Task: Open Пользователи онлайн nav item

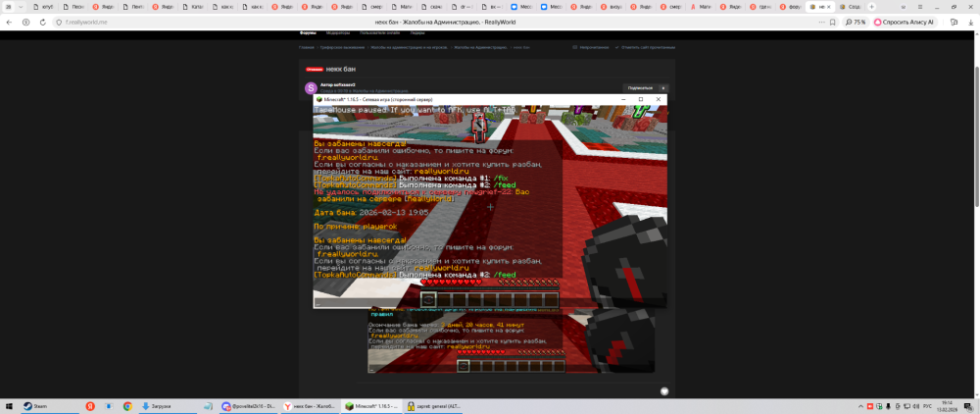Action: click(x=381, y=32)
